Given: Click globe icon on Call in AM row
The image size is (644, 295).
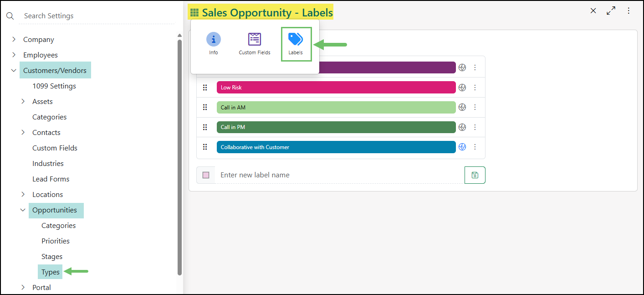Looking at the screenshot, I should click(462, 108).
